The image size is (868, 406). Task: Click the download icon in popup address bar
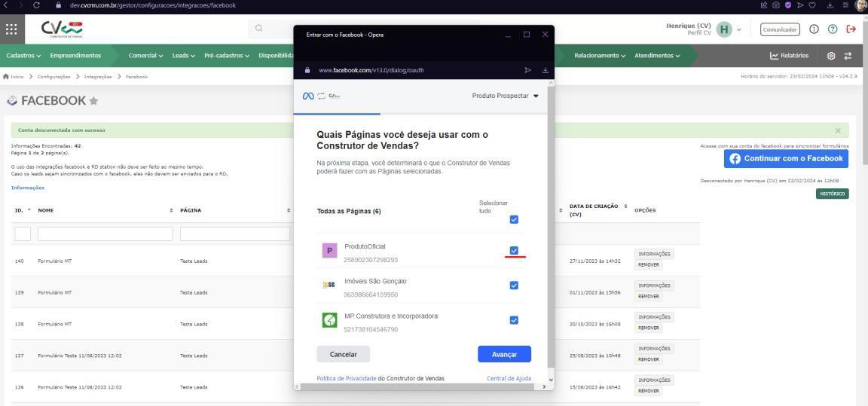(546, 70)
